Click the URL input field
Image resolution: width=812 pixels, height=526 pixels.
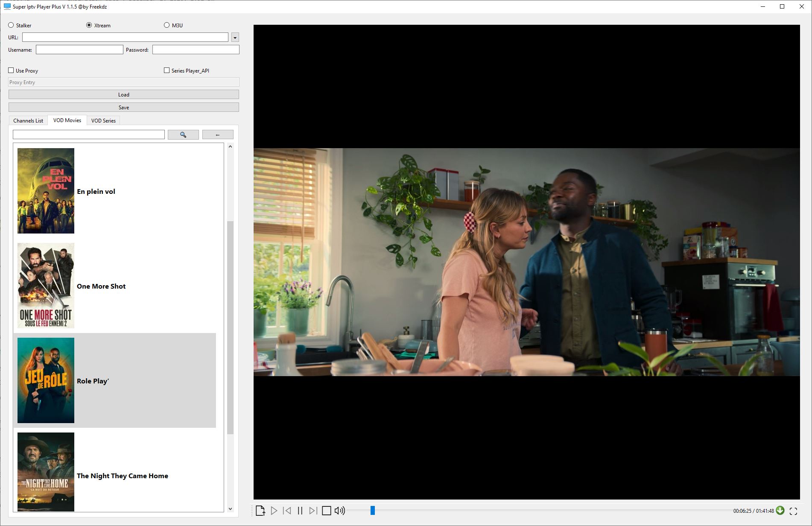[125, 37]
